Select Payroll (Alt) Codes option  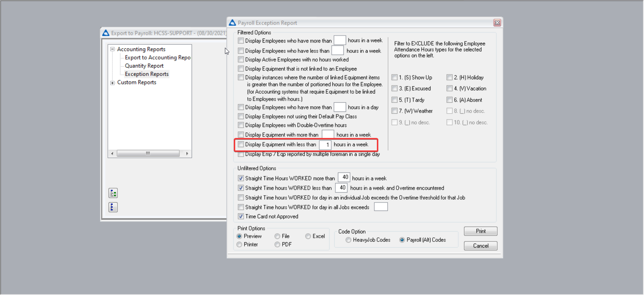point(402,240)
